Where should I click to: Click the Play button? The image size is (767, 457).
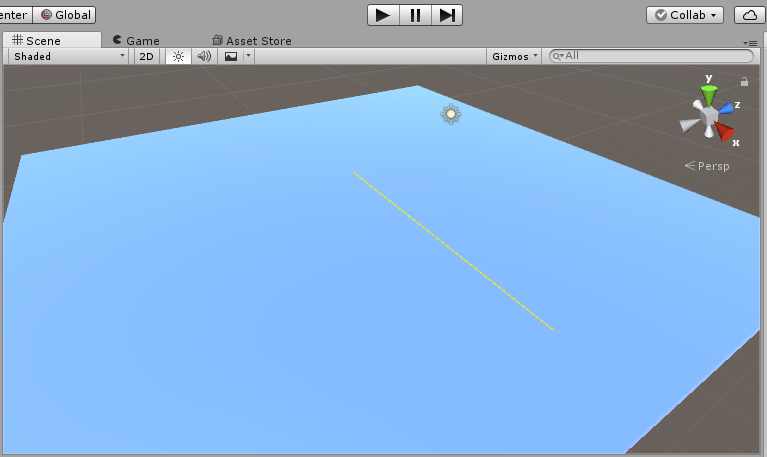point(384,15)
